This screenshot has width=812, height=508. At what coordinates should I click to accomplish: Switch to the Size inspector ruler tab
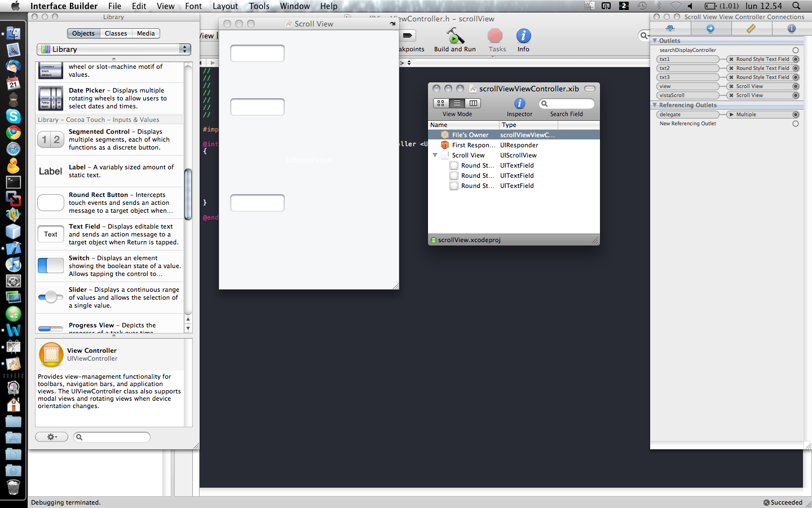751,28
